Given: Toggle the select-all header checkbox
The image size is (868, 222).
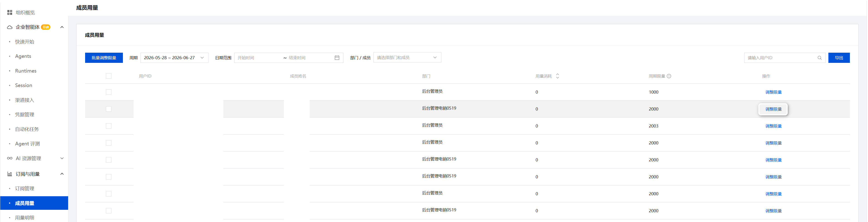Looking at the screenshot, I should pos(108,76).
